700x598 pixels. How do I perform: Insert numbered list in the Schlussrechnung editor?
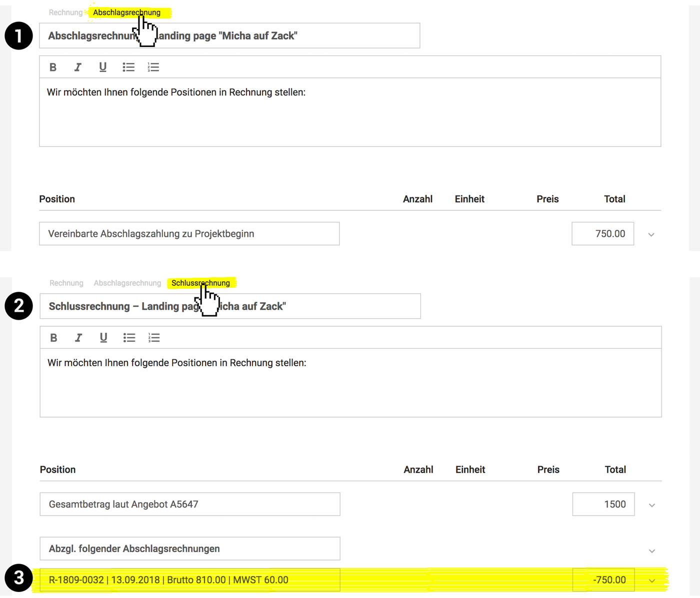pyautogui.click(x=154, y=338)
